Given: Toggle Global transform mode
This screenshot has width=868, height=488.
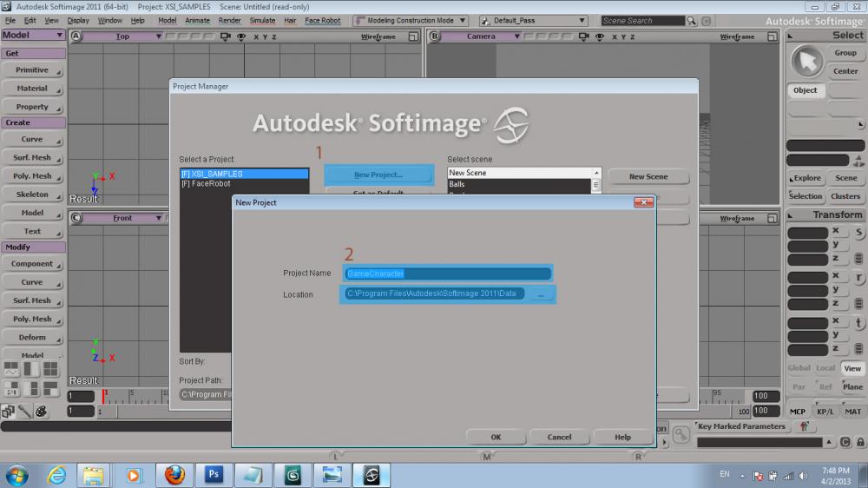Looking at the screenshot, I should pos(799,368).
